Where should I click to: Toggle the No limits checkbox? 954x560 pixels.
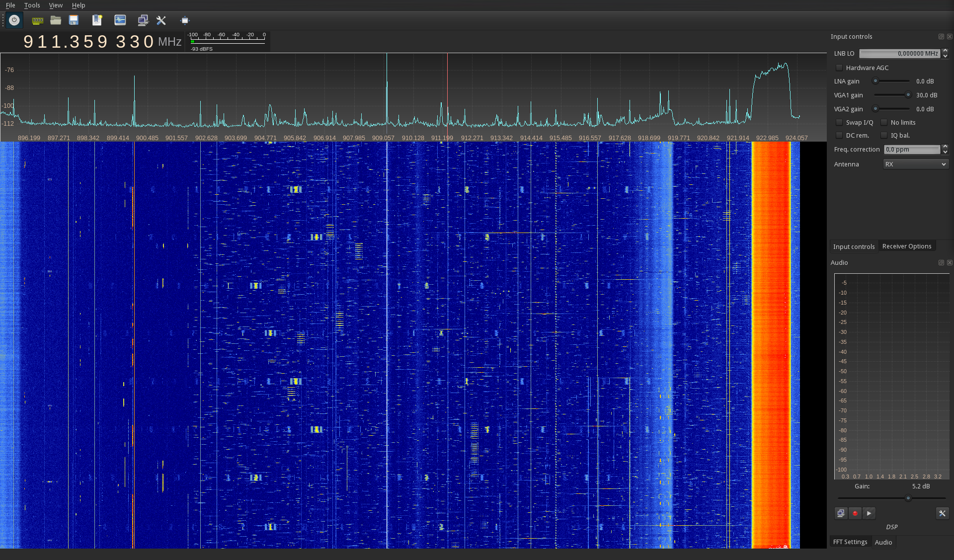884,123
